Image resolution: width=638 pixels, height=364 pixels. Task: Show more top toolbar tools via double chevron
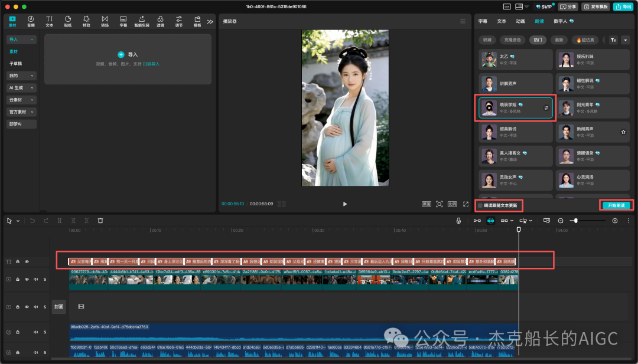[x=210, y=21]
